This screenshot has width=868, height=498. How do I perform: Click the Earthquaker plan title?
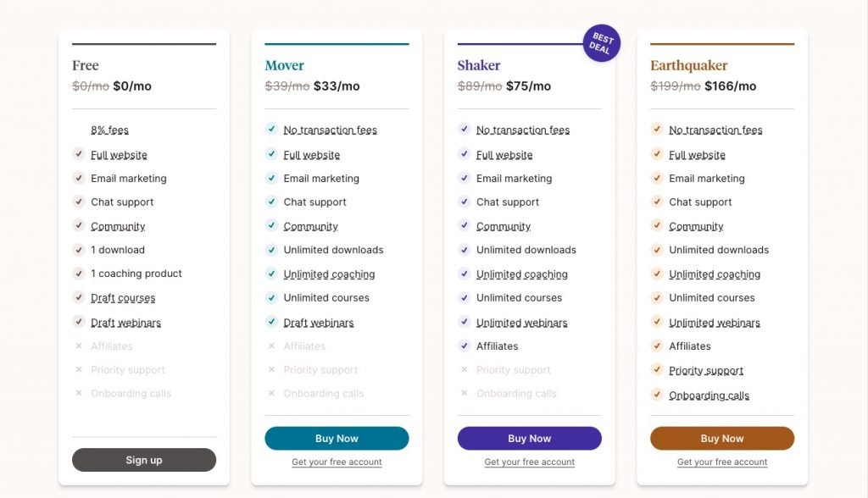click(x=688, y=65)
